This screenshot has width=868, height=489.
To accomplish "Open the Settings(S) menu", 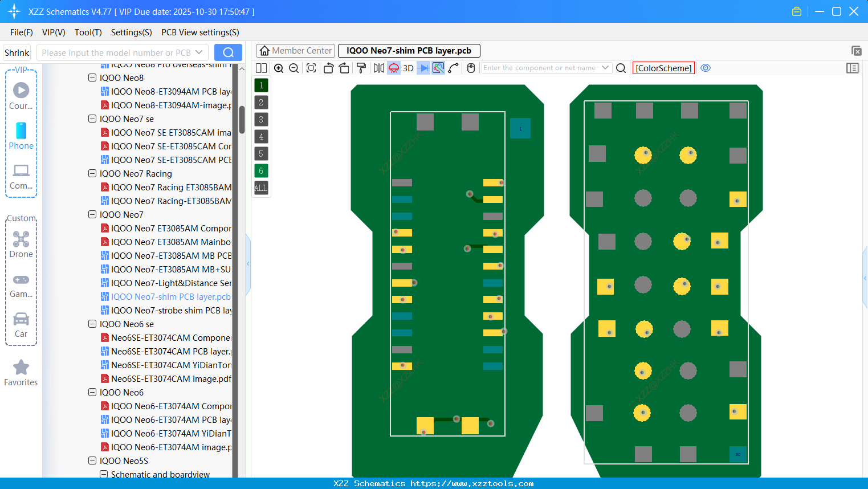I will point(131,32).
